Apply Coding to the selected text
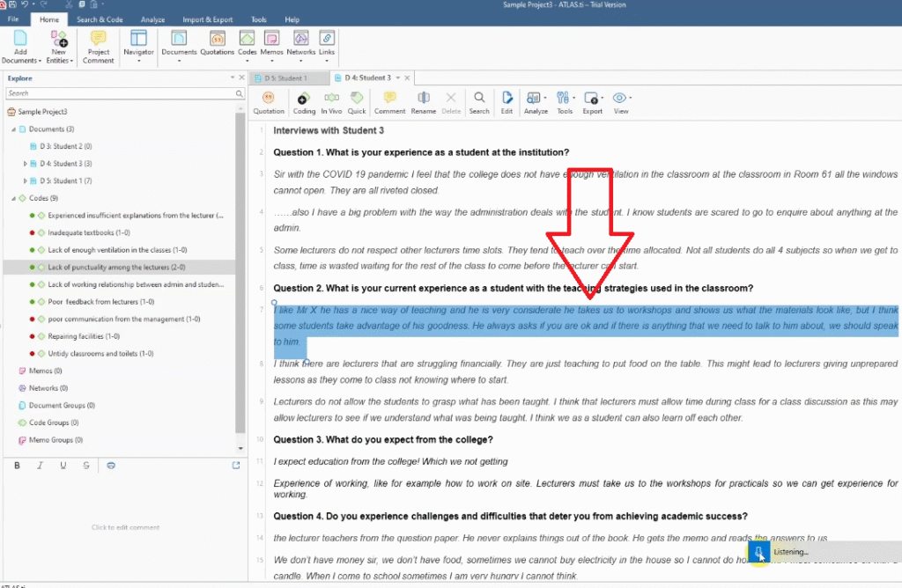902x588 pixels. 303,103
